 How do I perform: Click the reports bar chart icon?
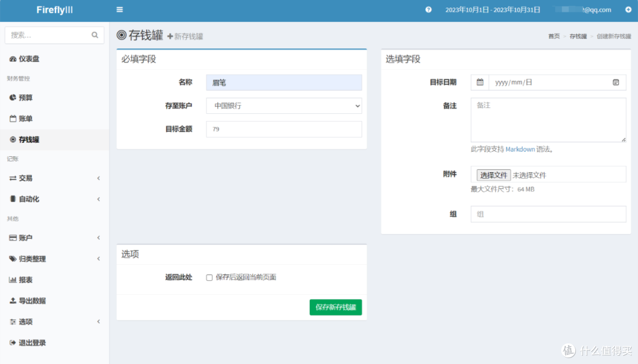coord(12,280)
